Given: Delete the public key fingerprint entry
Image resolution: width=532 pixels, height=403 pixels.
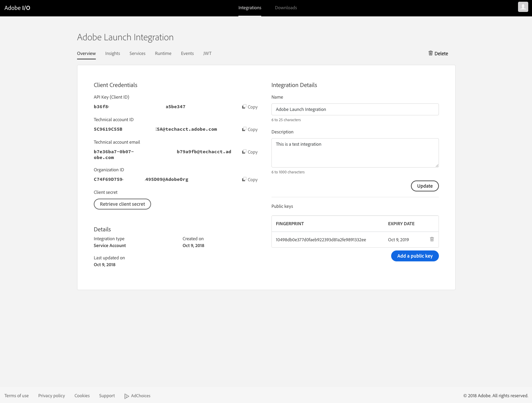Looking at the screenshot, I should 432,239.
